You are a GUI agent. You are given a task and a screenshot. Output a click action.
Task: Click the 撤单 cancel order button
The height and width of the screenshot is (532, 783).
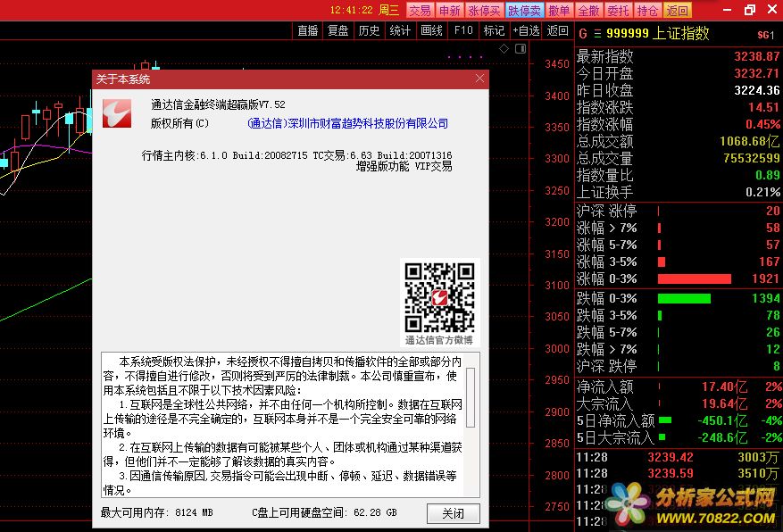(x=559, y=11)
